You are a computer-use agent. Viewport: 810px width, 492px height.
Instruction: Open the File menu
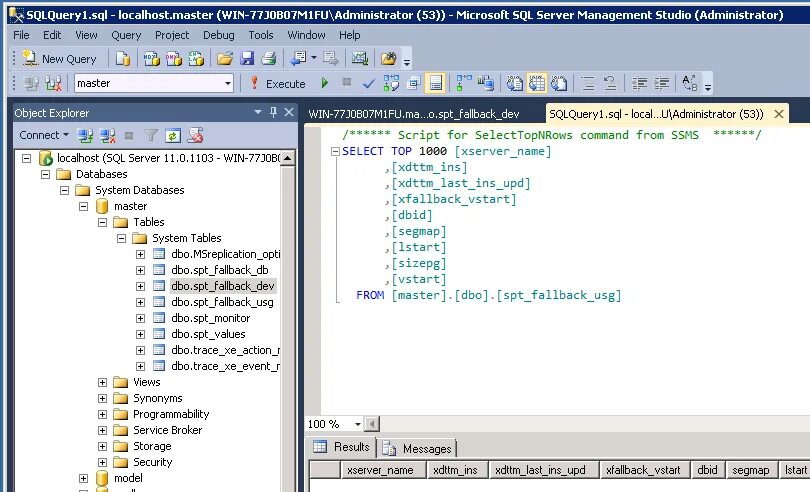click(21, 35)
